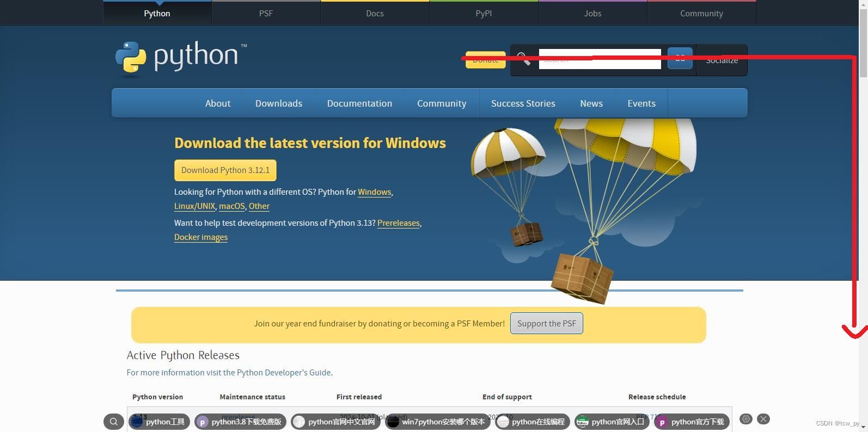Open the Events menu
This screenshot has height=432, width=868.
point(641,103)
